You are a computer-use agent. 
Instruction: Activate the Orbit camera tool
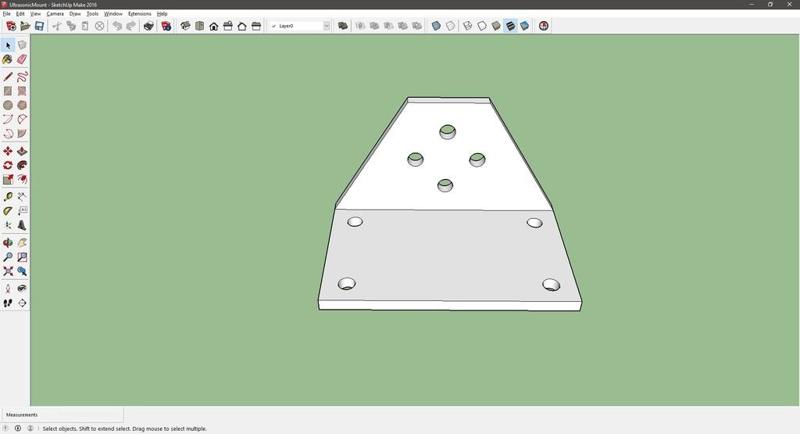pos(8,243)
